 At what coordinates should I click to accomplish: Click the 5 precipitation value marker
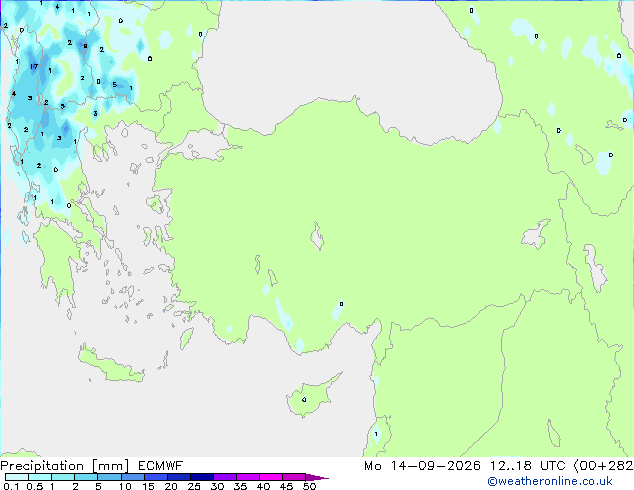click(114, 84)
